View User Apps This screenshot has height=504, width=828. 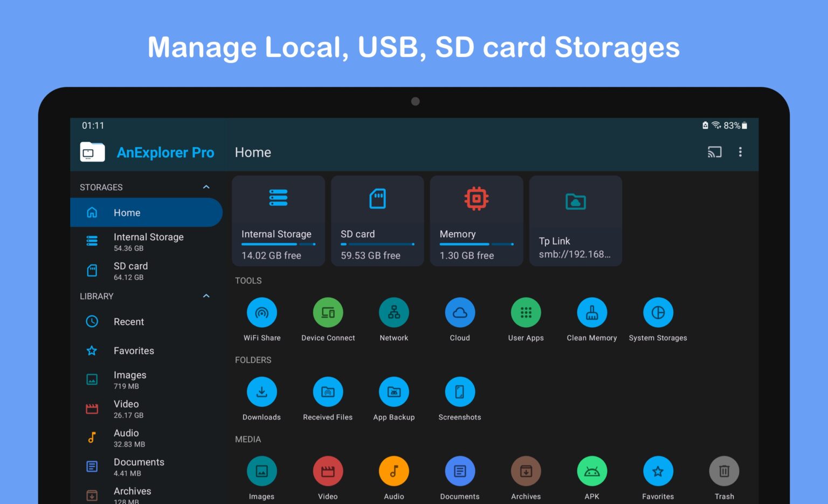526,313
